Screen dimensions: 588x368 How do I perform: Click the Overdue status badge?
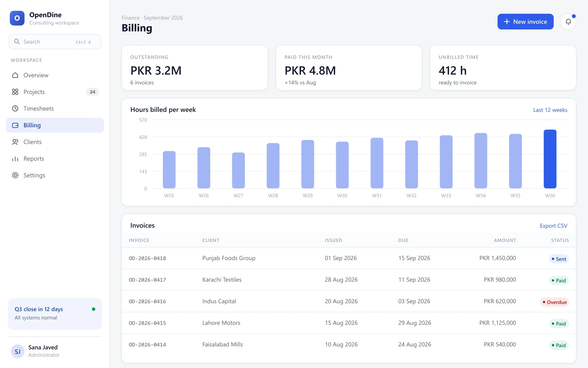(x=555, y=302)
